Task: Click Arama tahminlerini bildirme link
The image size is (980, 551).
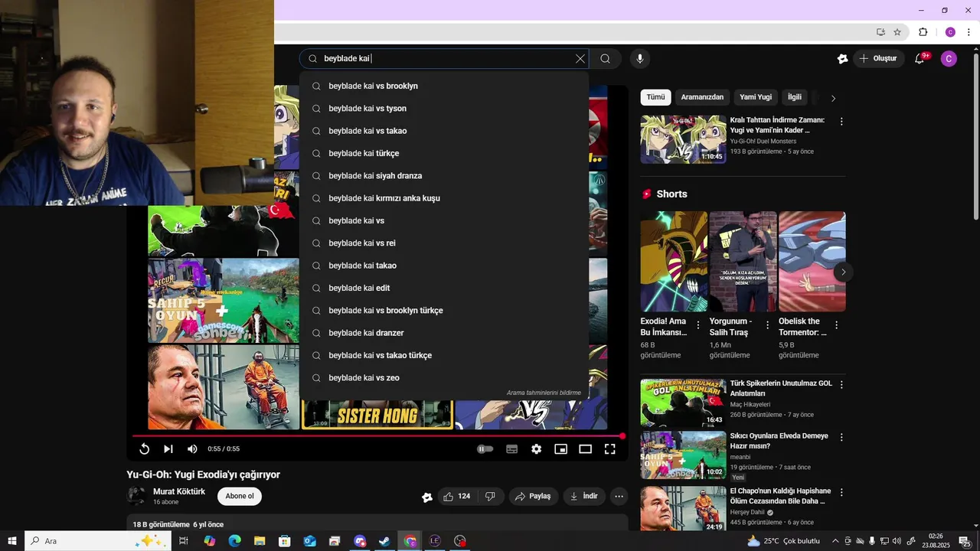Action: click(x=544, y=393)
